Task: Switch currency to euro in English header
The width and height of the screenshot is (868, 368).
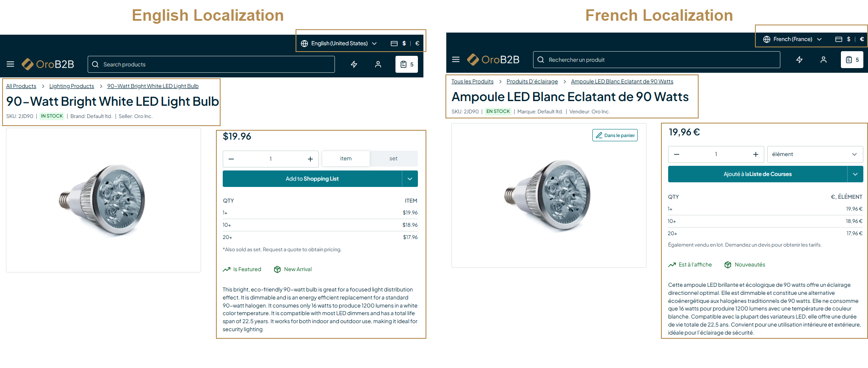Action: (x=417, y=44)
